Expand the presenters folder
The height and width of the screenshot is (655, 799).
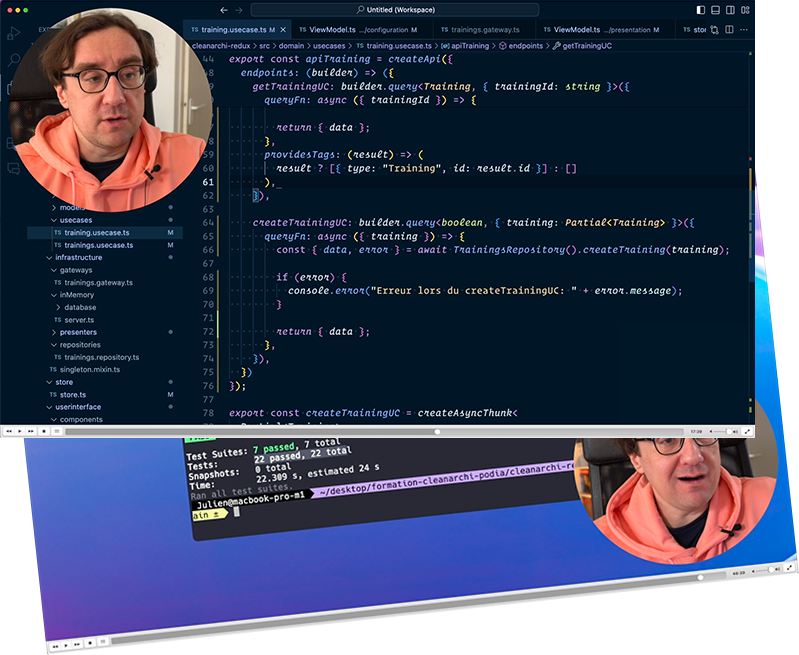78,332
